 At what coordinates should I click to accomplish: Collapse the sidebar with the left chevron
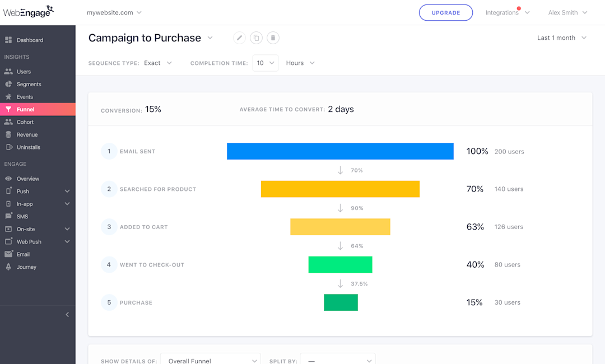(67, 315)
